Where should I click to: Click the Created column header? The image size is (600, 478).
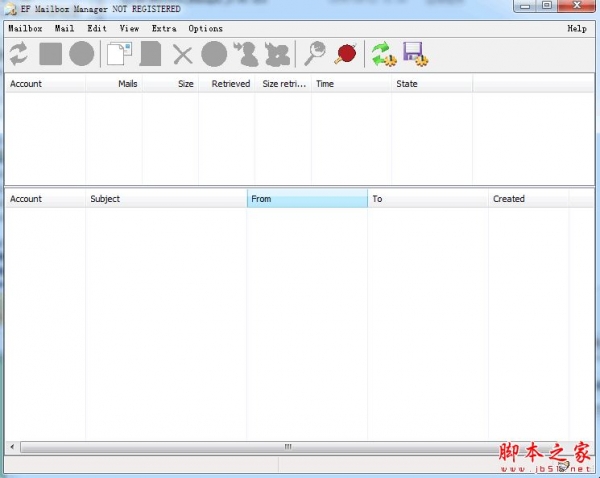(528, 199)
